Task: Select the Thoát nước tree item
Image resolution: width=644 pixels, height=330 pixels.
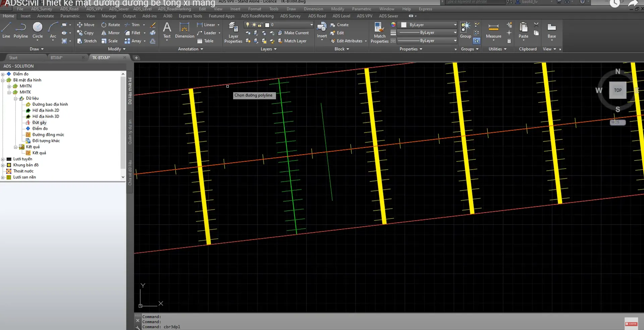Action: [23, 171]
